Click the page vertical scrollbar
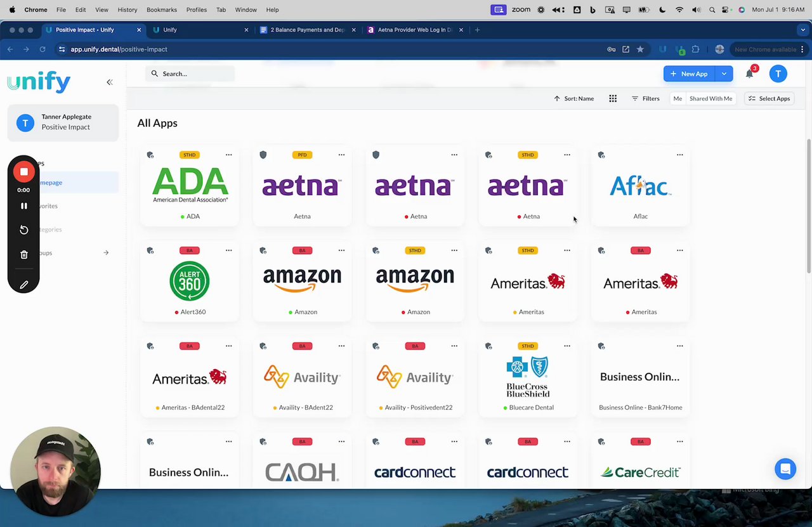812x527 pixels. [808, 206]
